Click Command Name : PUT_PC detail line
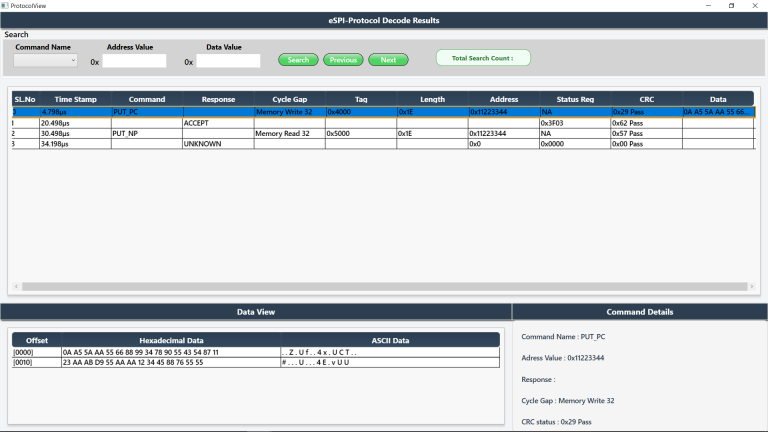The height and width of the screenshot is (432, 768). point(563,337)
